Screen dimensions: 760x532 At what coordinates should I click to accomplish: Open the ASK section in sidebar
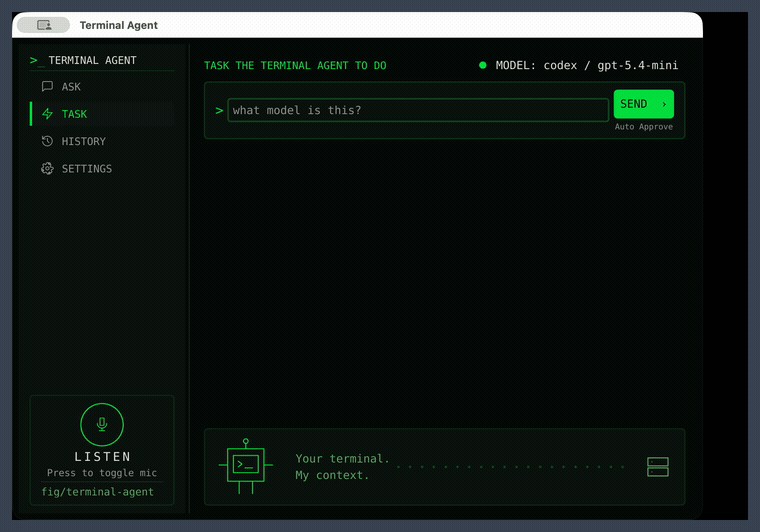(102, 87)
